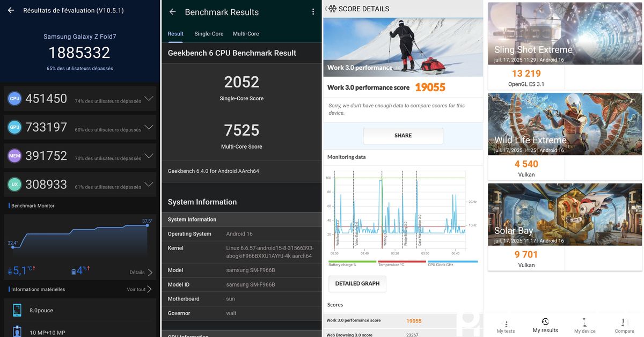
Task: Switch to the Geekbench Multi-Core tab
Action: [x=246, y=34]
